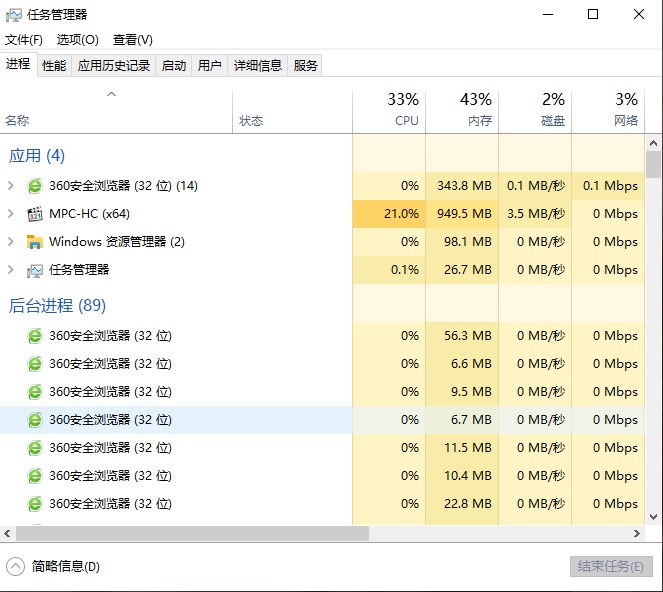
Task: Open the 文件(F) menu
Action: pyautogui.click(x=24, y=40)
